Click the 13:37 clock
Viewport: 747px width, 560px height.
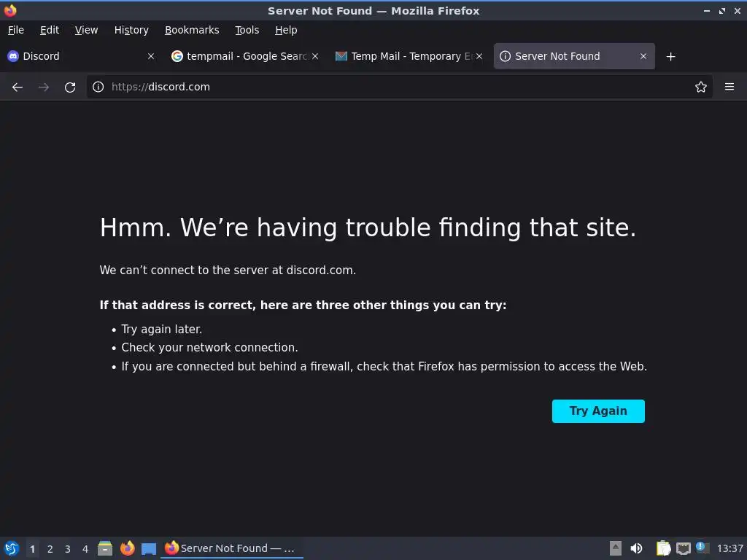(729, 548)
